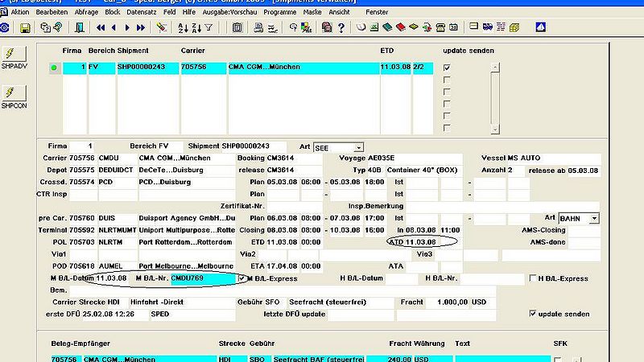Image resolution: width=644 pixels, height=362 pixels.
Task: Open the Art SEE dropdown
Action: [358, 148]
